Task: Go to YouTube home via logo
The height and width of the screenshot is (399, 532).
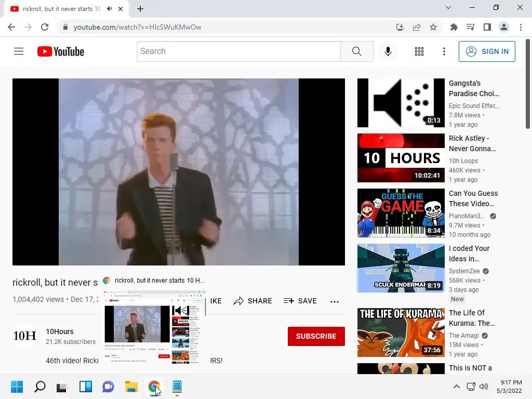Action: pos(61,51)
